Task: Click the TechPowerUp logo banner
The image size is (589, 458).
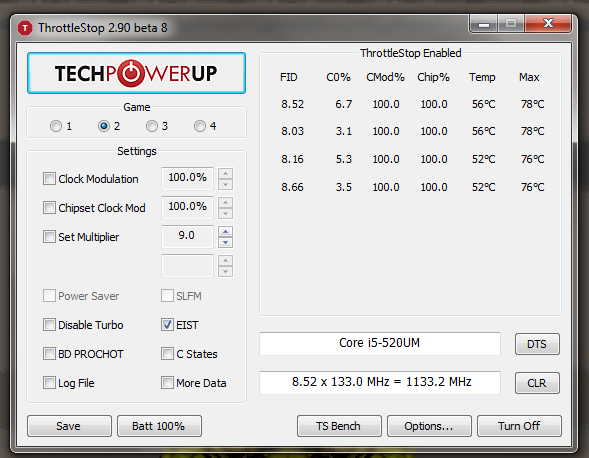Action: [x=136, y=73]
